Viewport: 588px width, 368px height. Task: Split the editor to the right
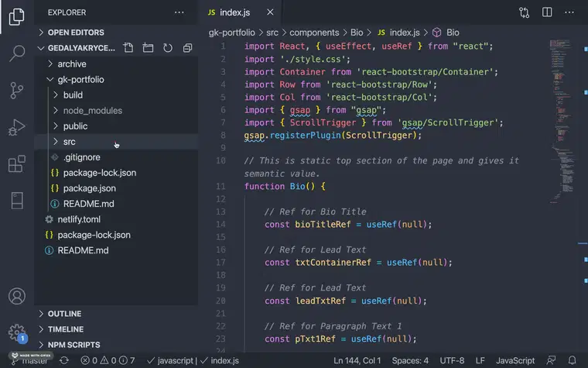pyautogui.click(x=547, y=12)
